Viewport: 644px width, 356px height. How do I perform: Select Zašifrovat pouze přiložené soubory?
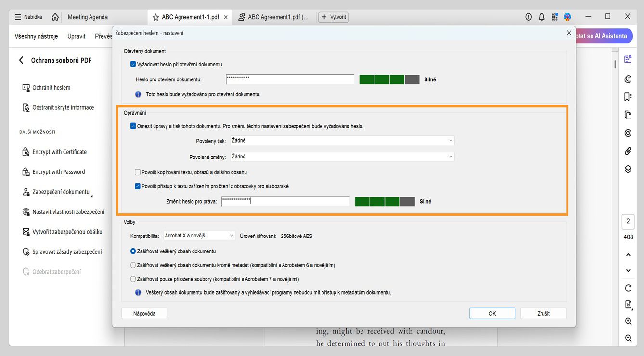tap(133, 279)
